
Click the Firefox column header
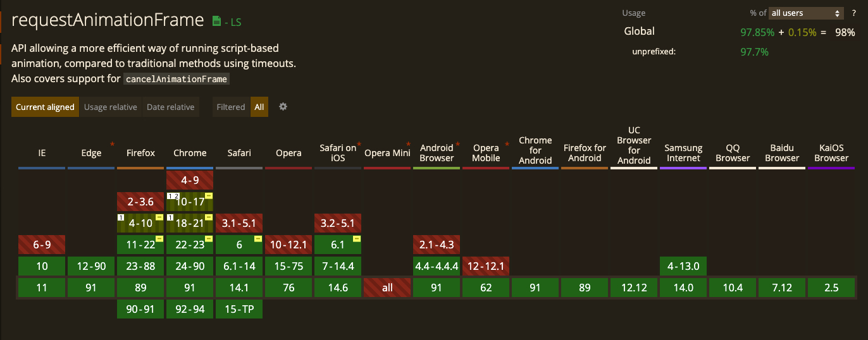point(140,153)
